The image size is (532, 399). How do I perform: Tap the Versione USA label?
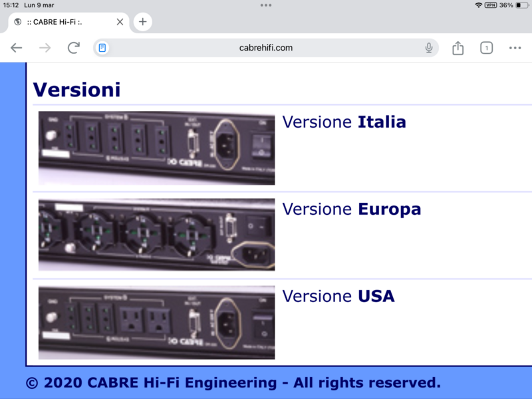pos(338,296)
